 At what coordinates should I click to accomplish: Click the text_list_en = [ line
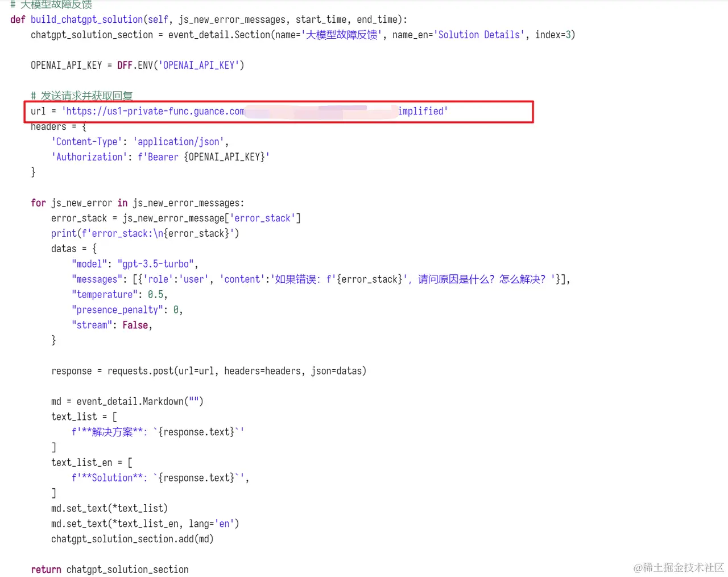(x=92, y=463)
